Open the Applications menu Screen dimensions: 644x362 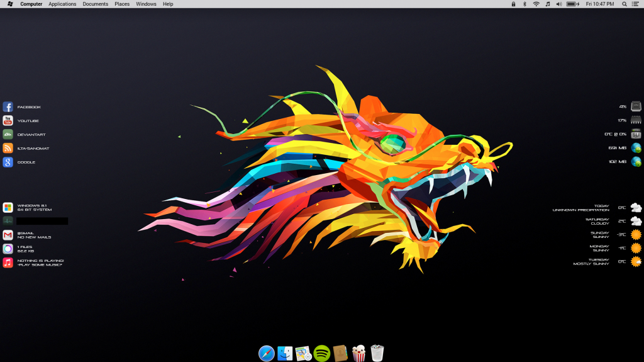62,4
